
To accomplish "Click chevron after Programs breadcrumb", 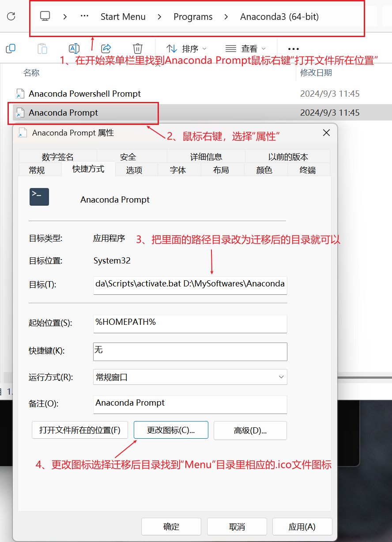I will [x=226, y=17].
